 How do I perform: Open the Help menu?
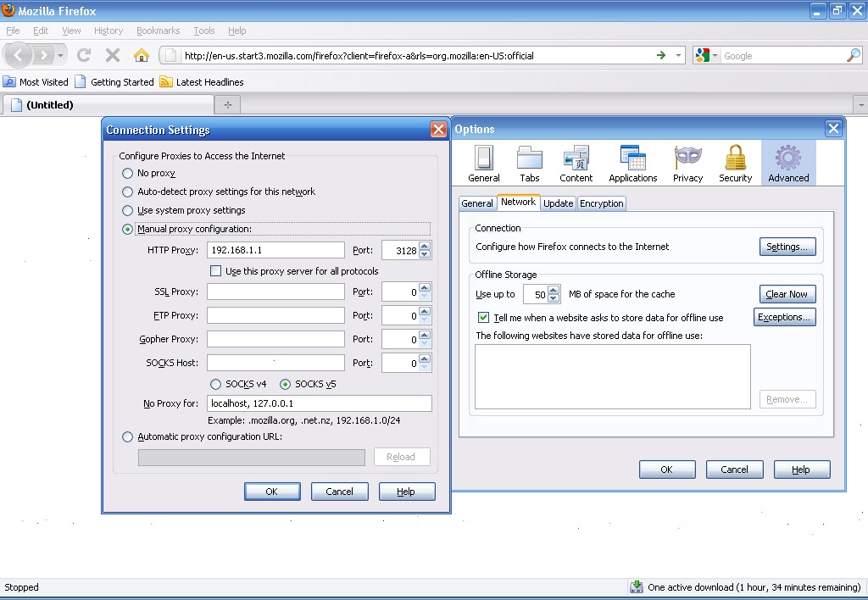237,31
